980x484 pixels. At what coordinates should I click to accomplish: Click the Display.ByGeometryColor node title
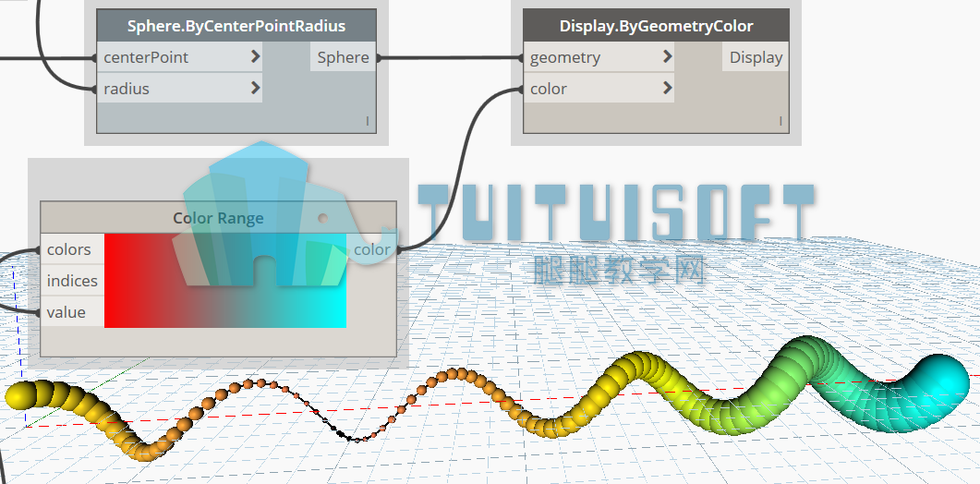(656, 26)
